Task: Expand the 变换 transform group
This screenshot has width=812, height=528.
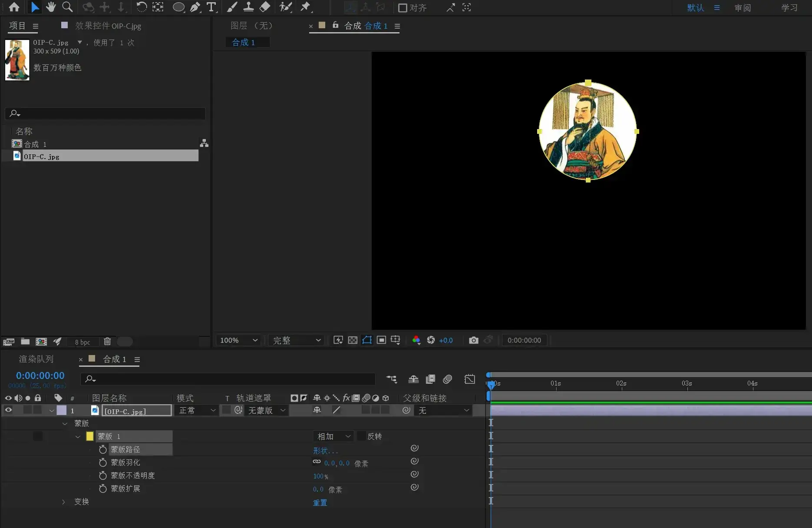Action: point(63,501)
